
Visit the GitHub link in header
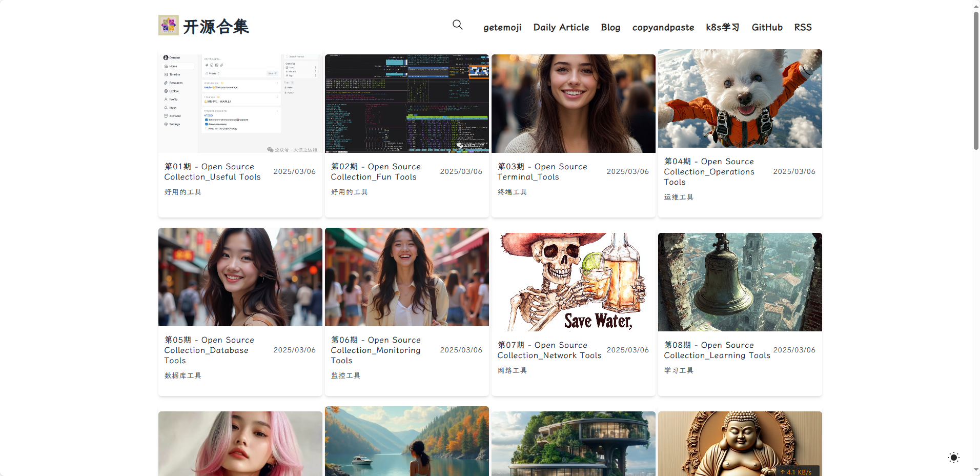pos(767,28)
